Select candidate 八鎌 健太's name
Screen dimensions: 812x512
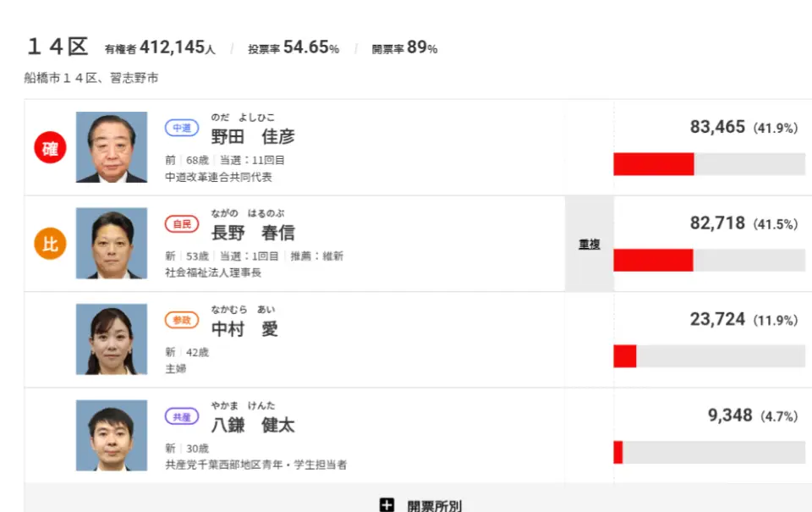253,425
